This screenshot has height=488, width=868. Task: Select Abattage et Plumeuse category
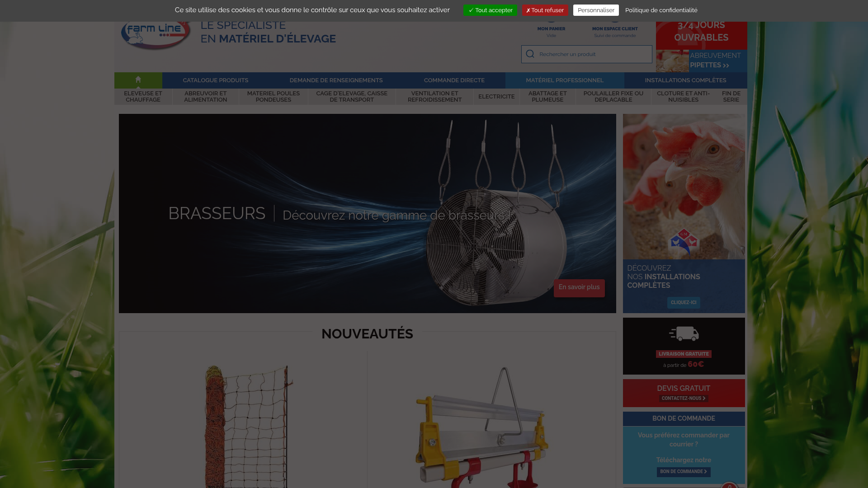pyautogui.click(x=547, y=97)
